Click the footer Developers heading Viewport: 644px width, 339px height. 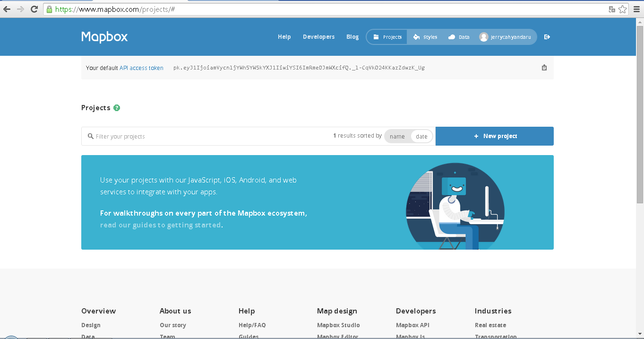pyautogui.click(x=416, y=311)
